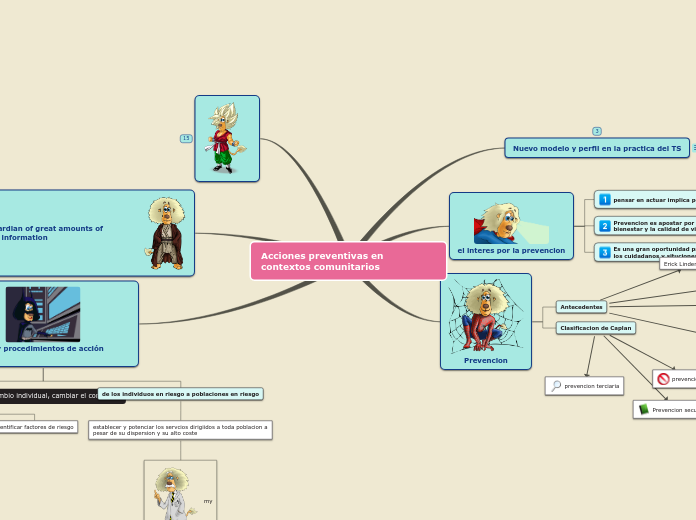The height and width of the screenshot is (520, 696).
Task: Click the Jedi robed character image
Action: pyautogui.click(x=166, y=233)
